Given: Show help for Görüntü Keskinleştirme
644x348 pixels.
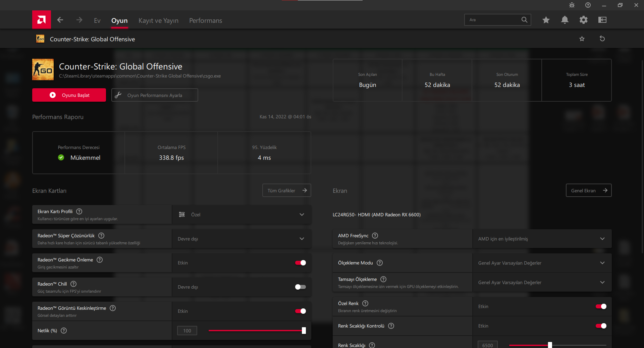Looking at the screenshot, I should click(113, 308).
